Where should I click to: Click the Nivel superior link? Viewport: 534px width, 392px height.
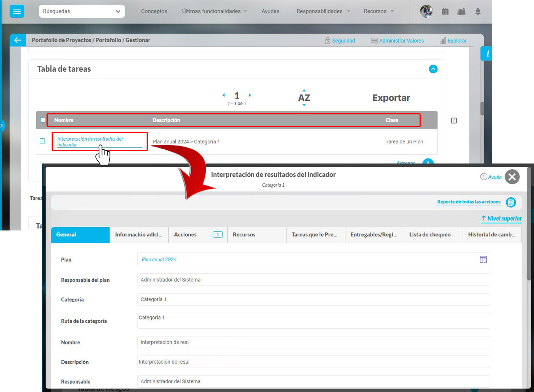(x=501, y=218)
